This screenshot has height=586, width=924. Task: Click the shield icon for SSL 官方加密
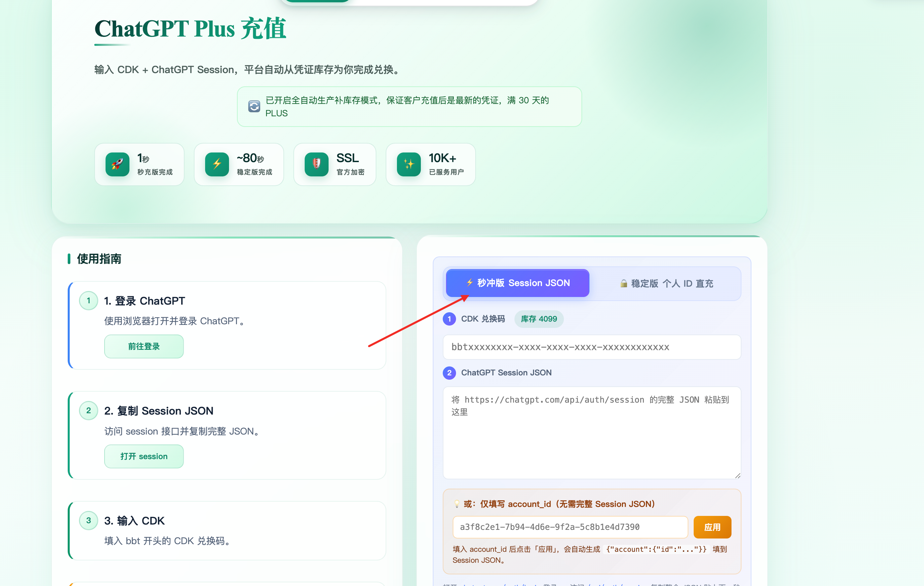317,164
